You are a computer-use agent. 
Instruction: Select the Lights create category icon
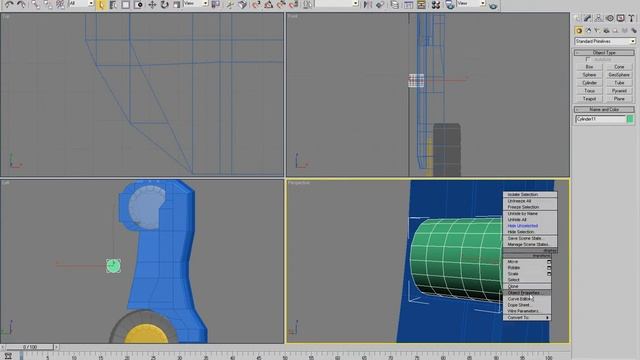tap(597, 31)
